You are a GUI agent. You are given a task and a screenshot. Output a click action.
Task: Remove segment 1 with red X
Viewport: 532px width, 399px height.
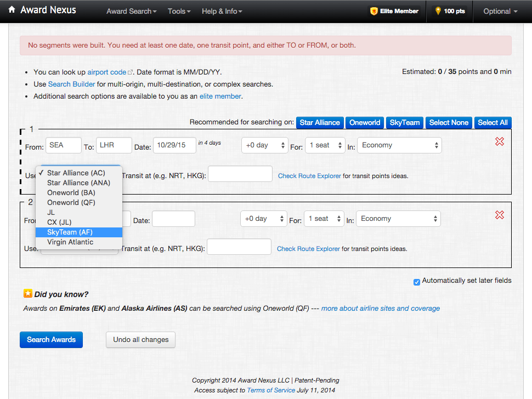coord(500,141)
